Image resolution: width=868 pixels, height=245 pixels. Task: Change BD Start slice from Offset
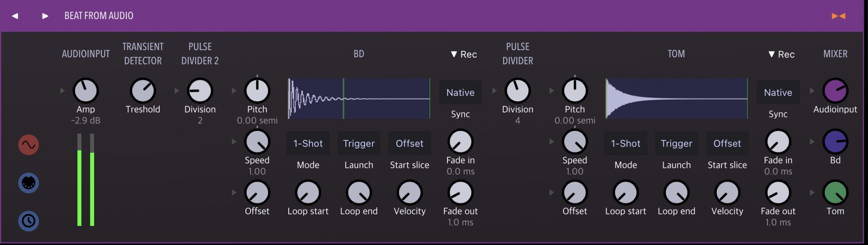coord(410,144)
